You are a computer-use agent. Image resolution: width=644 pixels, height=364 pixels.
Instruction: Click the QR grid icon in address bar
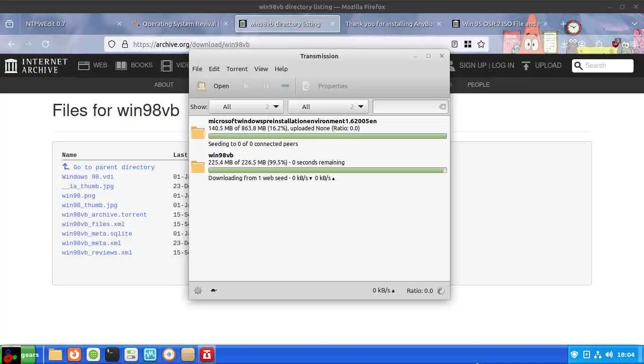click(x=468, y=44)
